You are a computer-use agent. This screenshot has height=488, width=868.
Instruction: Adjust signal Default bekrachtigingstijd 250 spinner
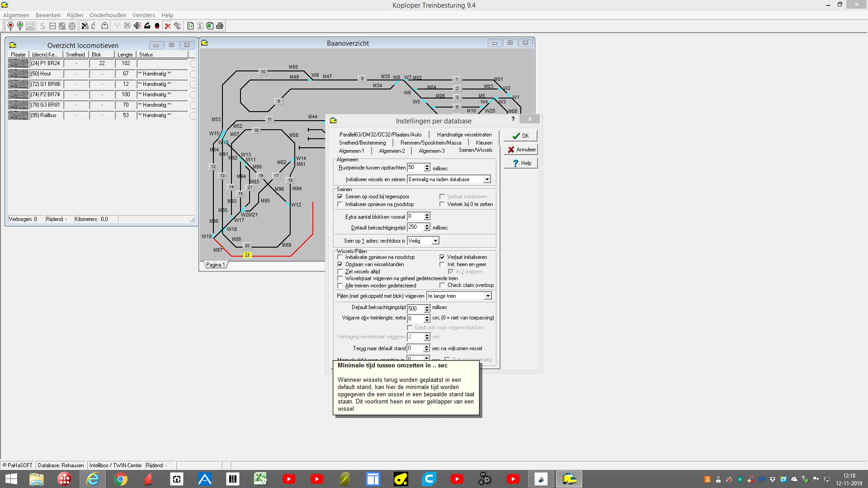[x=427, y=227]
